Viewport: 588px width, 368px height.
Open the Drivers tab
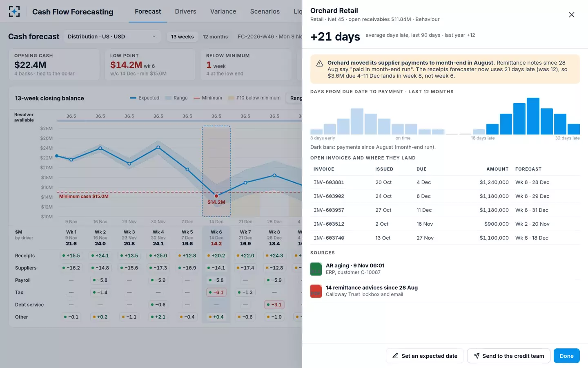coord(185,11)
